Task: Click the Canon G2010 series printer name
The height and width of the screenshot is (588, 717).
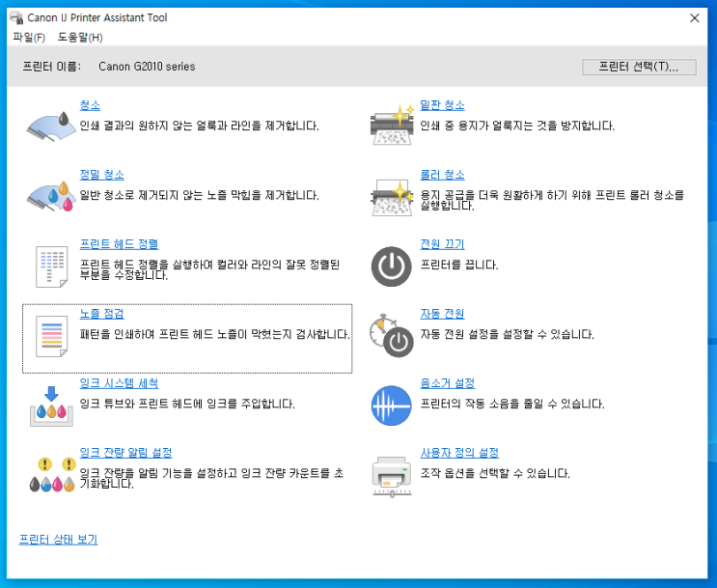Action: click(147, 67)
